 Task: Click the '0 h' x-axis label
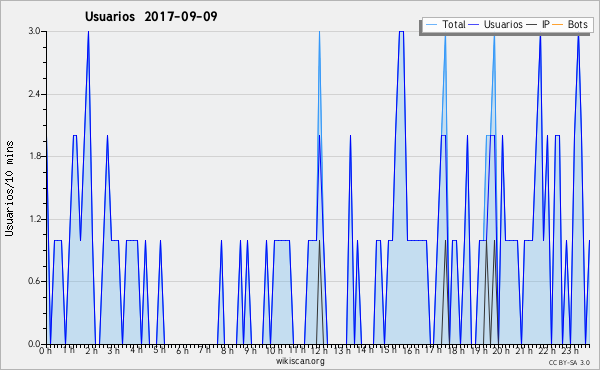coord(46,350)
